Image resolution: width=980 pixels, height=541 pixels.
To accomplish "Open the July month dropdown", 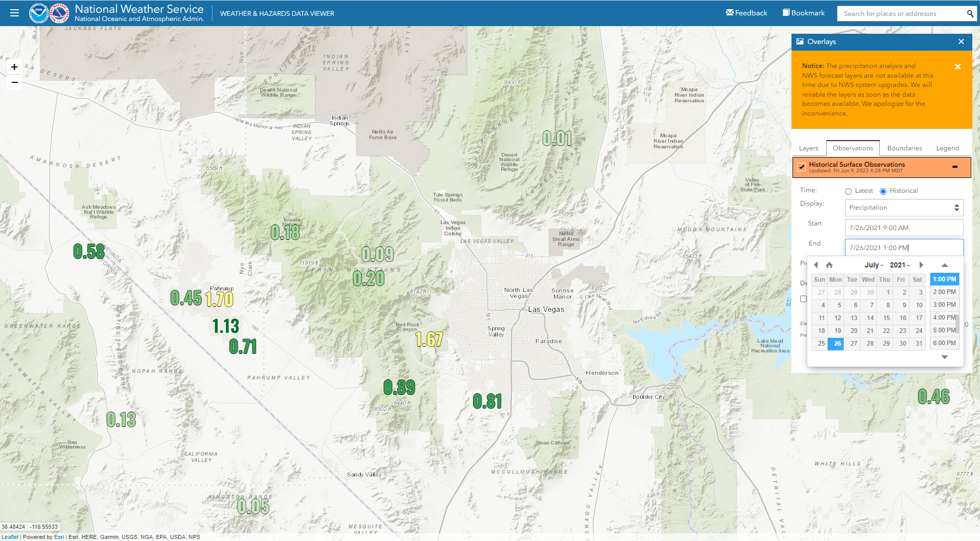I will tap(874, 265).
